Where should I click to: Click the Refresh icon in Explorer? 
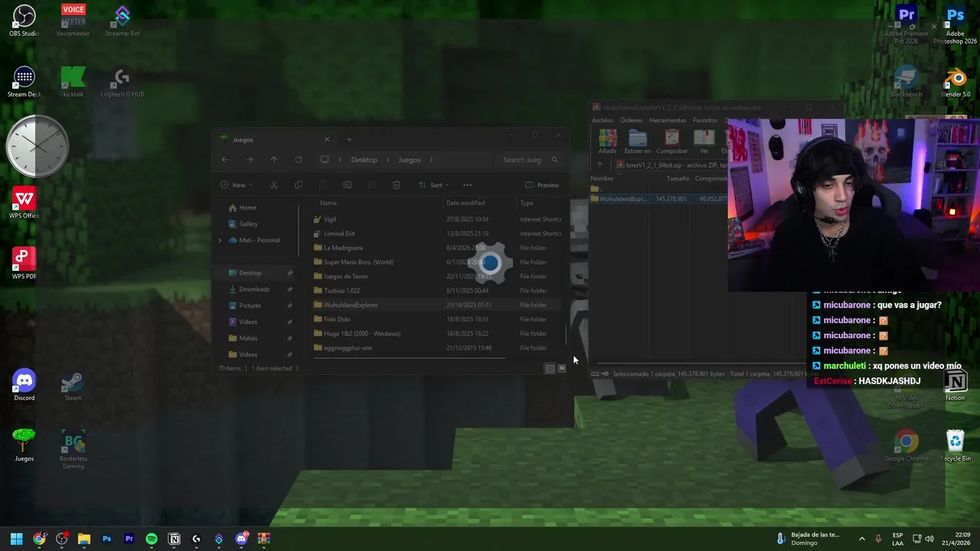[x=299, y=160]
